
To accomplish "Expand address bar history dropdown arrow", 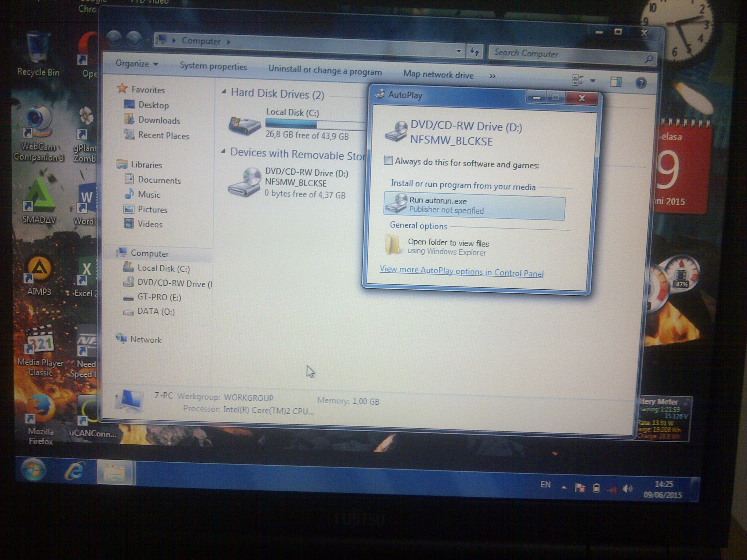I will pos(459,51).
